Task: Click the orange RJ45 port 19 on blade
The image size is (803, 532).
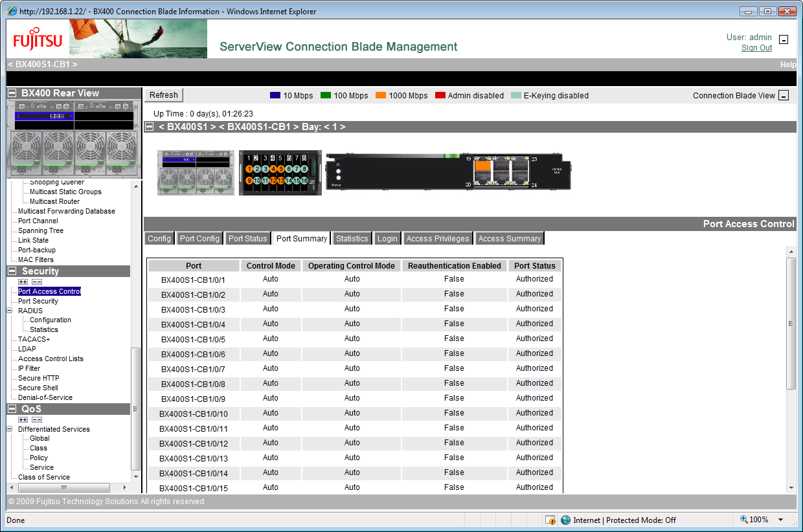Action: 482,165
